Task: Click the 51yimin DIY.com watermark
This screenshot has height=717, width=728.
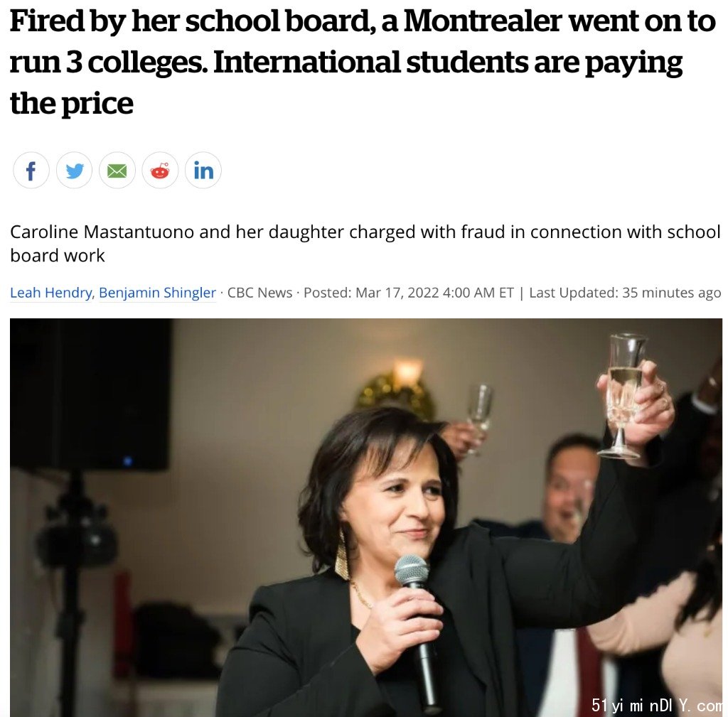Action: pos(656,706)
